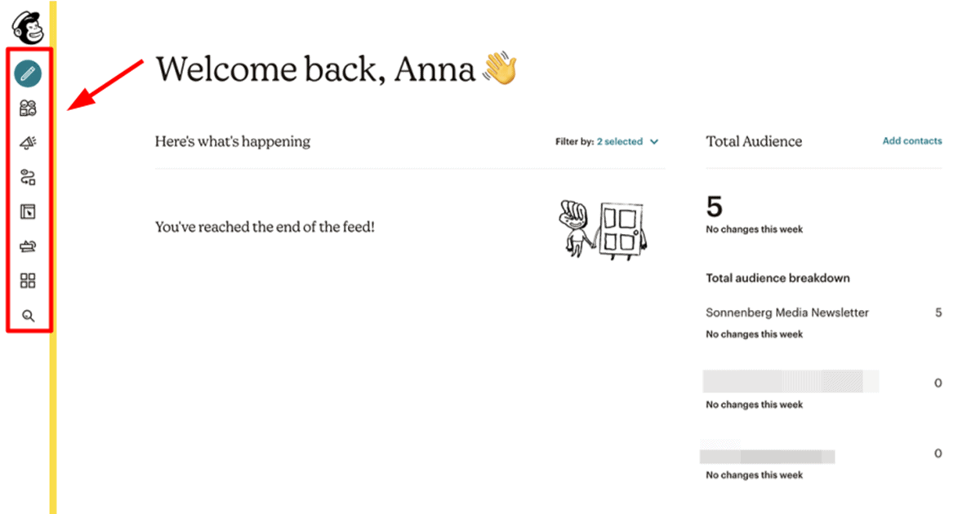Screen dimensions: 980x514
Task: Click the chevron next to 2 selected
Action: point(653,142)
